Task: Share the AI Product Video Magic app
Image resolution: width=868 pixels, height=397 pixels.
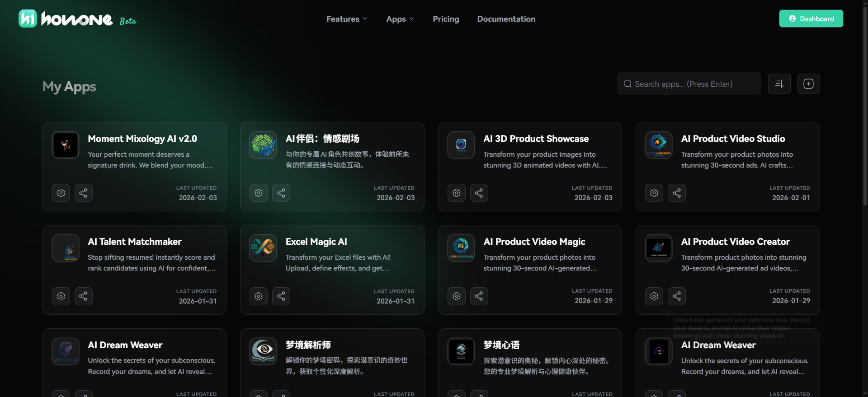Action: (x=479, y=296)
